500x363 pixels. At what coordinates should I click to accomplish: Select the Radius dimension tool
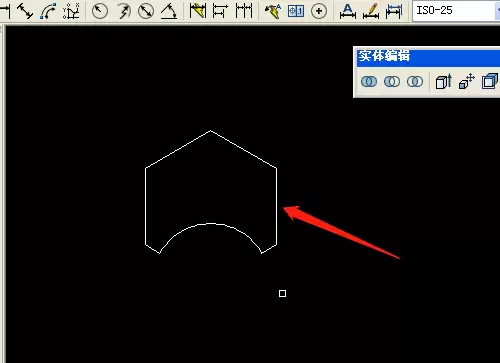click(x=100, y=11)
